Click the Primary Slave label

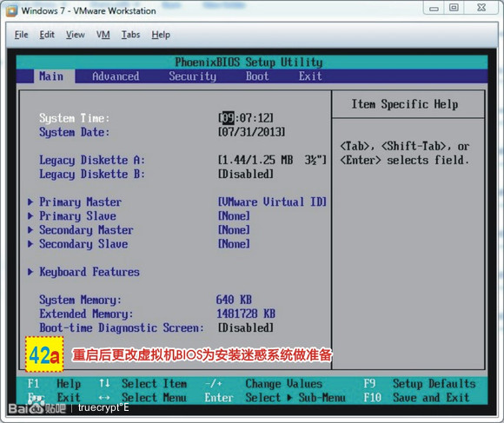pyautogui.click(x=77, y=216)
